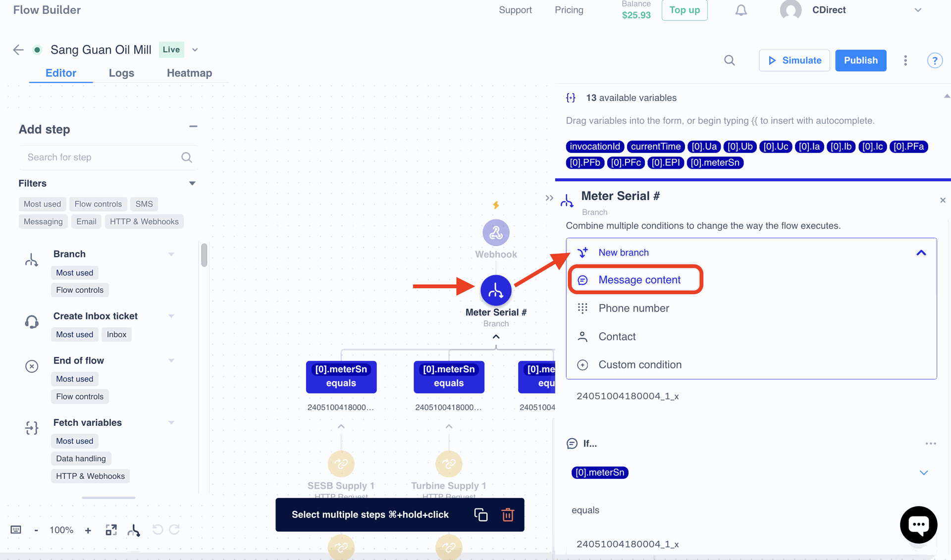Click the Publish button
The image size is (951, 560).
pos(860,60)
